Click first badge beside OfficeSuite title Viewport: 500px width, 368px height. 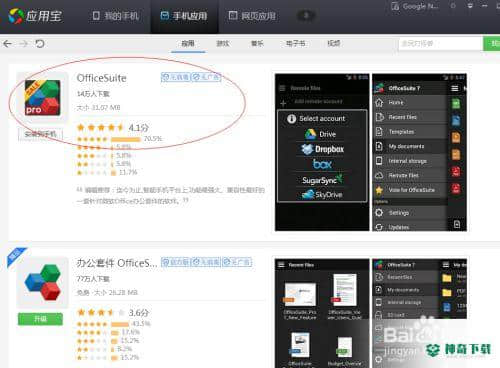[x=176, y=77]
